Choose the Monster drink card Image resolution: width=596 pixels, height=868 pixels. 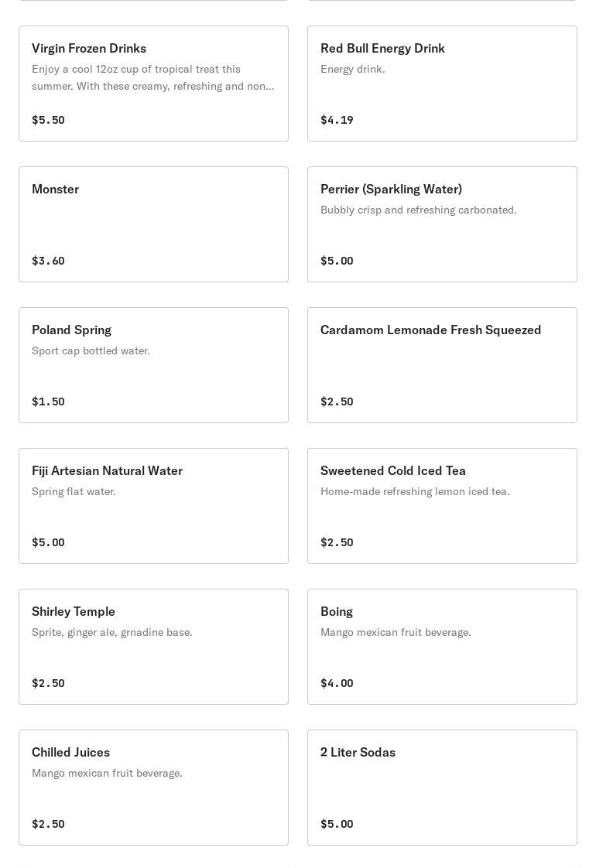(x=153, y=224)
